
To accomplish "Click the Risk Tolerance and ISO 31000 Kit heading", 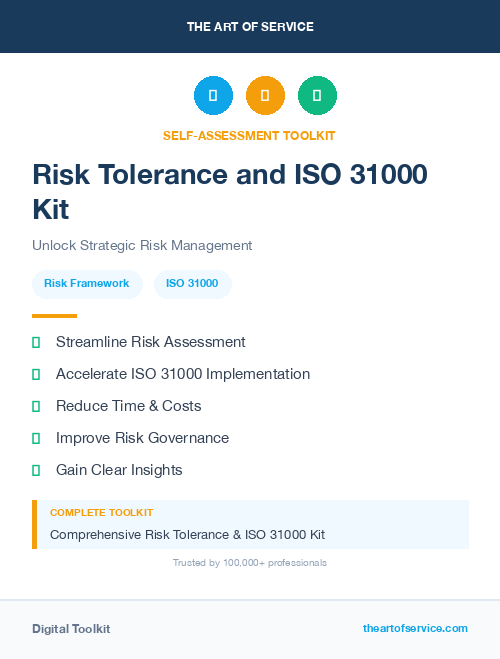I will 230,192.
